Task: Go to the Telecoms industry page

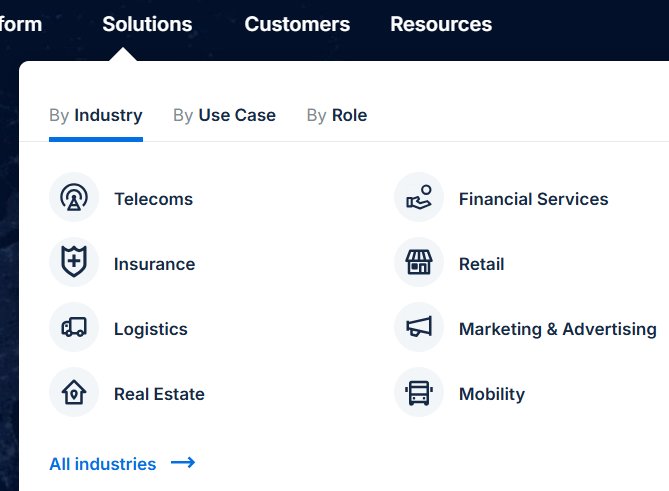Action: click(153, 199)
